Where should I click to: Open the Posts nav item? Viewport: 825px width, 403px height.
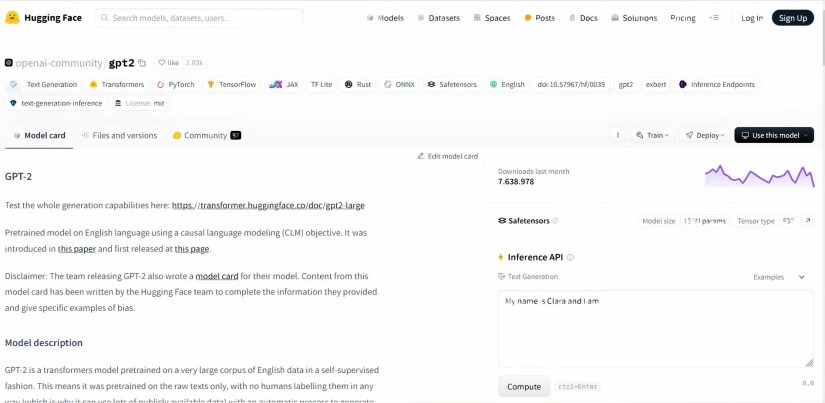[x=539, y=18]
